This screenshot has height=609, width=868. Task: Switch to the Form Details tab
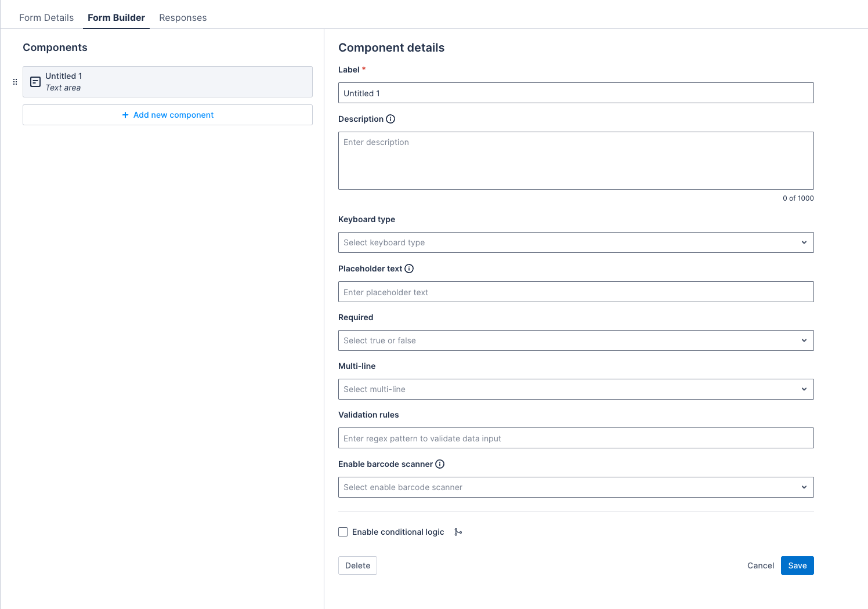tap(46, 17)
